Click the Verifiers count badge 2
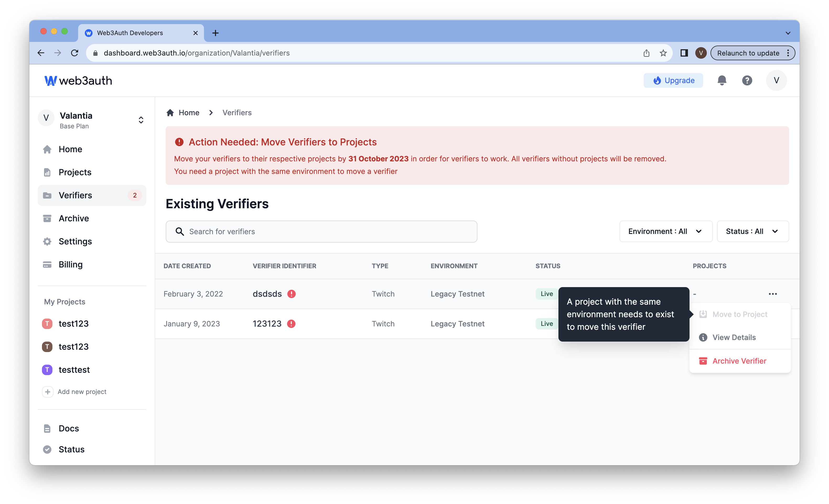 pyautogui.click(x=134, y=195)
